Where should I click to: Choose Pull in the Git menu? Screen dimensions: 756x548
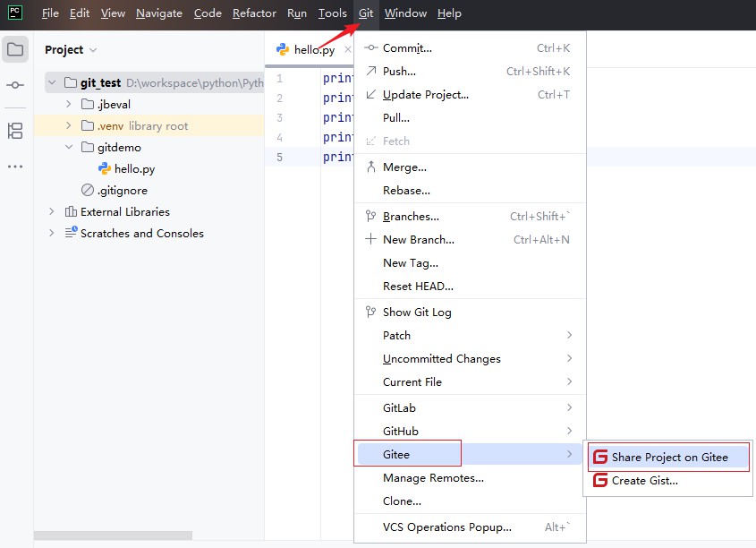click(x=470, y=117)
